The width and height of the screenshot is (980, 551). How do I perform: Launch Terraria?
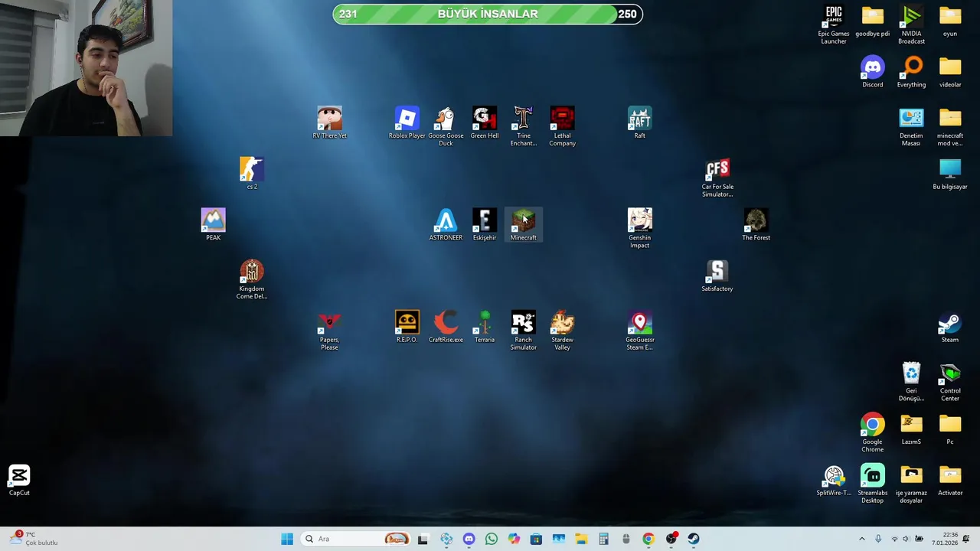pyautogui.click(x=485, y=327)
